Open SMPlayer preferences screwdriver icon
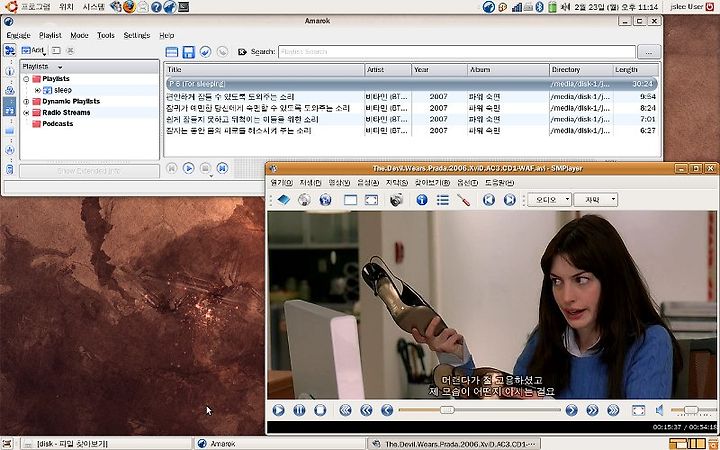720x450 pixels. (x=463, y=200)
